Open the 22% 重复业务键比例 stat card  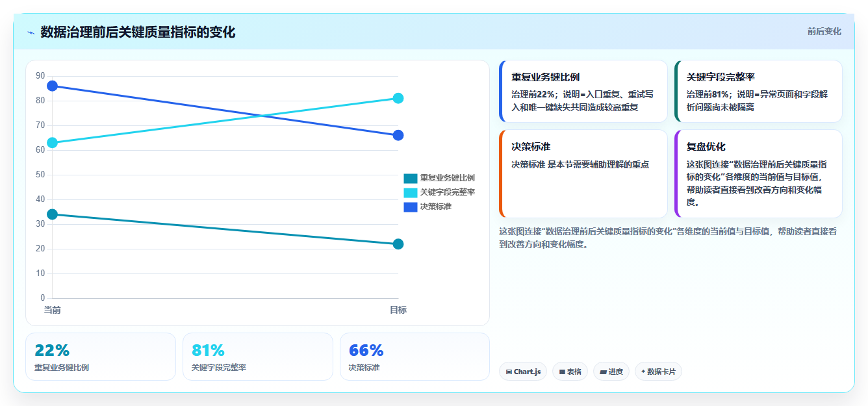coord(101,357)
